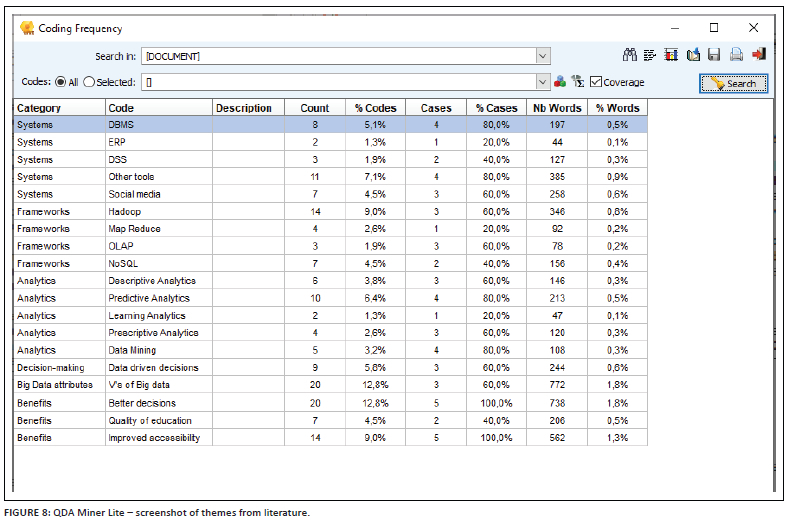
Task: Click the colored code tree icon
Action: coord(560,82)
